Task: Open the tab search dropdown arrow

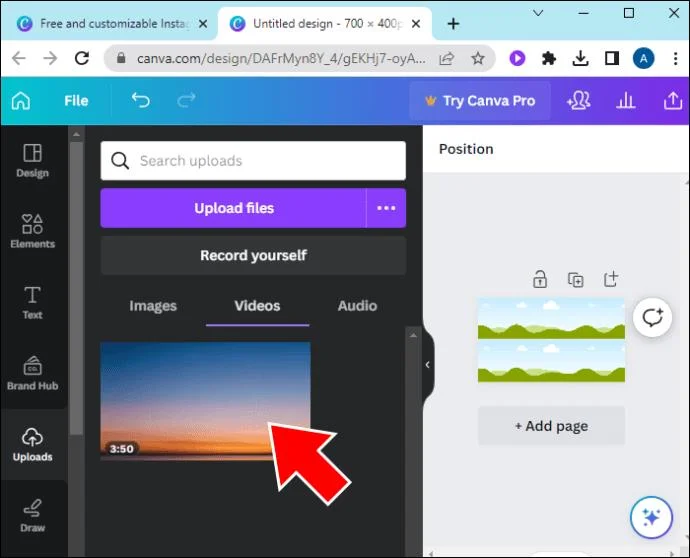Action: coord(538,13)
